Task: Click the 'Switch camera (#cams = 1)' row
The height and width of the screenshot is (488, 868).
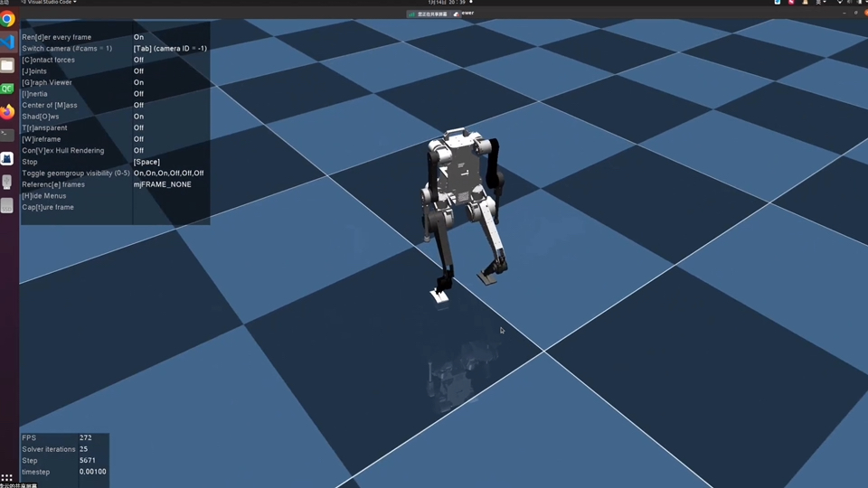Action: click(x=115, y=49)
